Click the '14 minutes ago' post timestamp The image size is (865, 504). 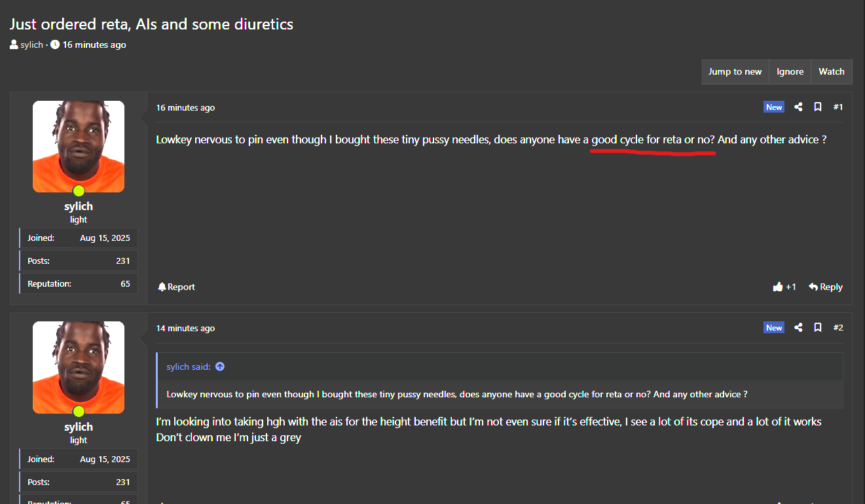(185, 328)
